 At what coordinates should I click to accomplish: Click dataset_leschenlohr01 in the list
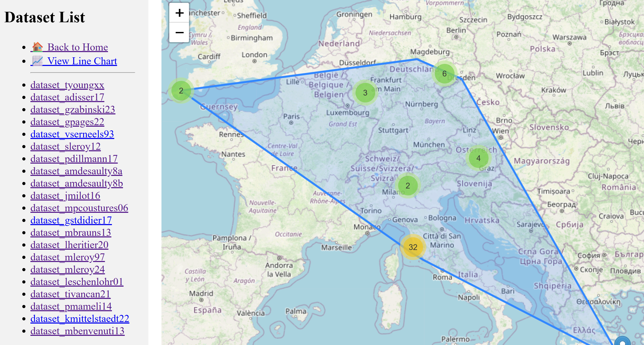coord(77,282)
